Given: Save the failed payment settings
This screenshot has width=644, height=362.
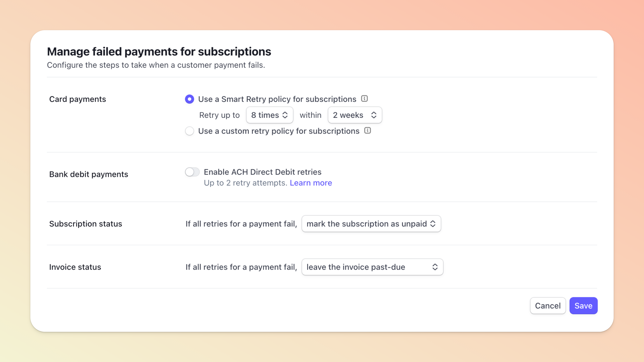Looking at the screenshot, I should click(583, 306).
